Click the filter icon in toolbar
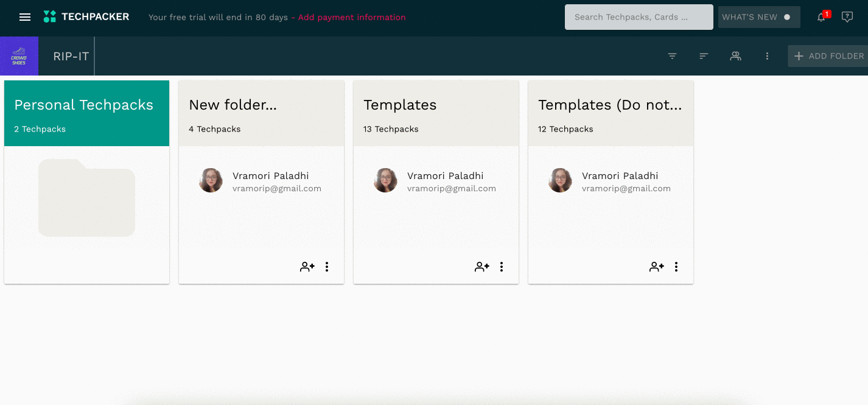 tap(673, 56)
